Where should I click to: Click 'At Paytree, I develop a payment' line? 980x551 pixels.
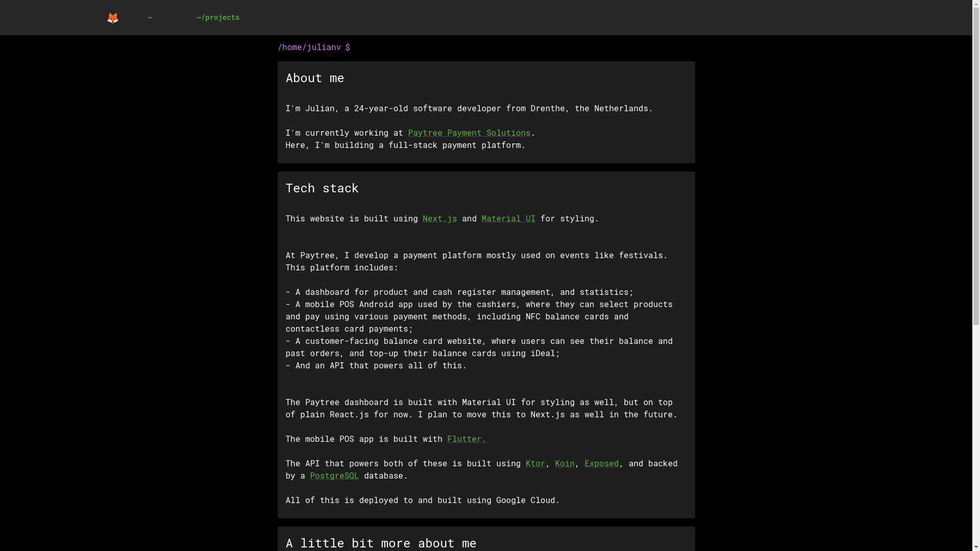pyautogui.click(x=476, y=255)
